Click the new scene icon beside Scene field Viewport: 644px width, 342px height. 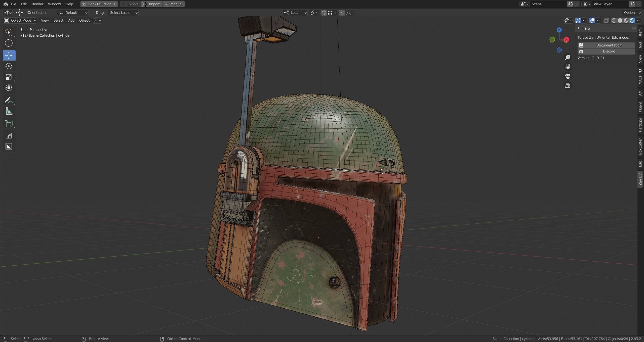(x=570, y=4)
